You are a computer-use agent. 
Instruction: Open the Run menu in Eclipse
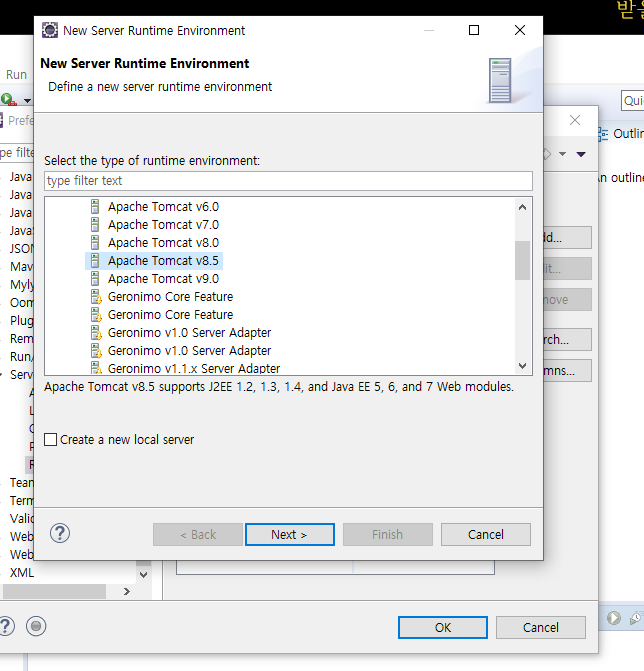pyautogui.click(x=16, y=75)
